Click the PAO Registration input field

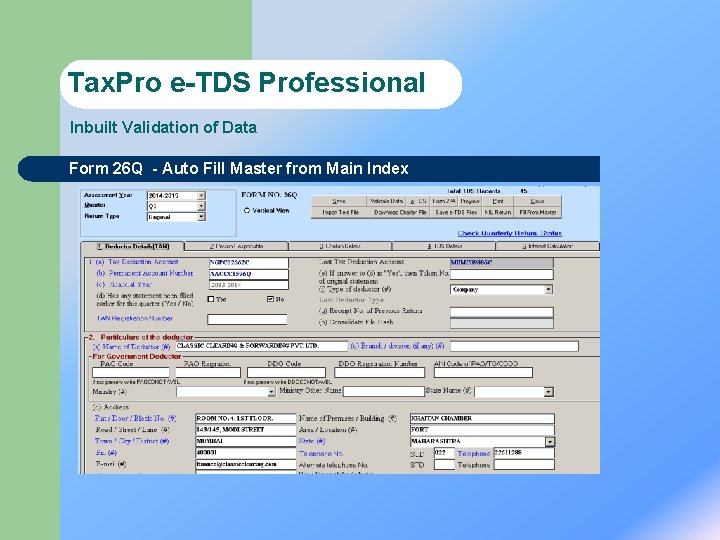208,372
